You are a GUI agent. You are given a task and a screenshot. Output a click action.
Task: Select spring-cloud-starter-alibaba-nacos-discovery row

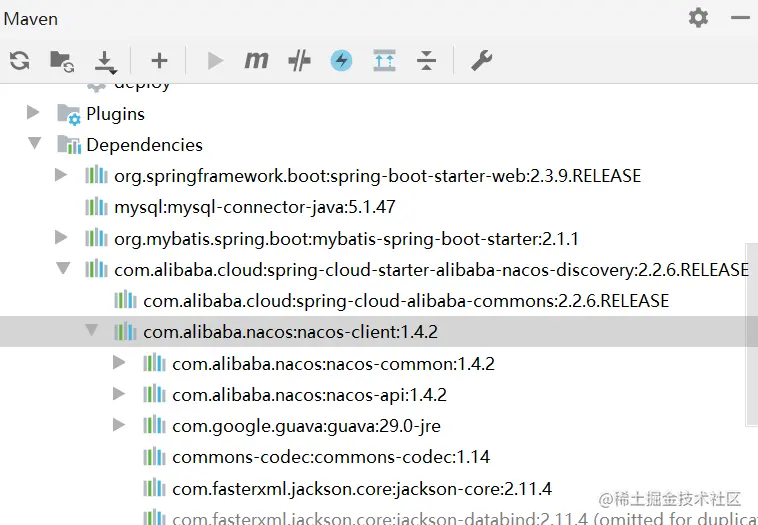click(431, 270)
